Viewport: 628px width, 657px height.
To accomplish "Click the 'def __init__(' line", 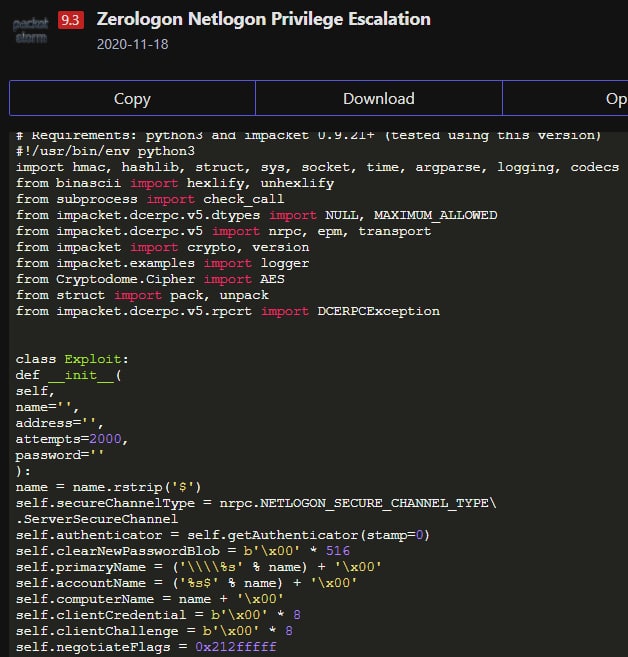I will [68, 375].
